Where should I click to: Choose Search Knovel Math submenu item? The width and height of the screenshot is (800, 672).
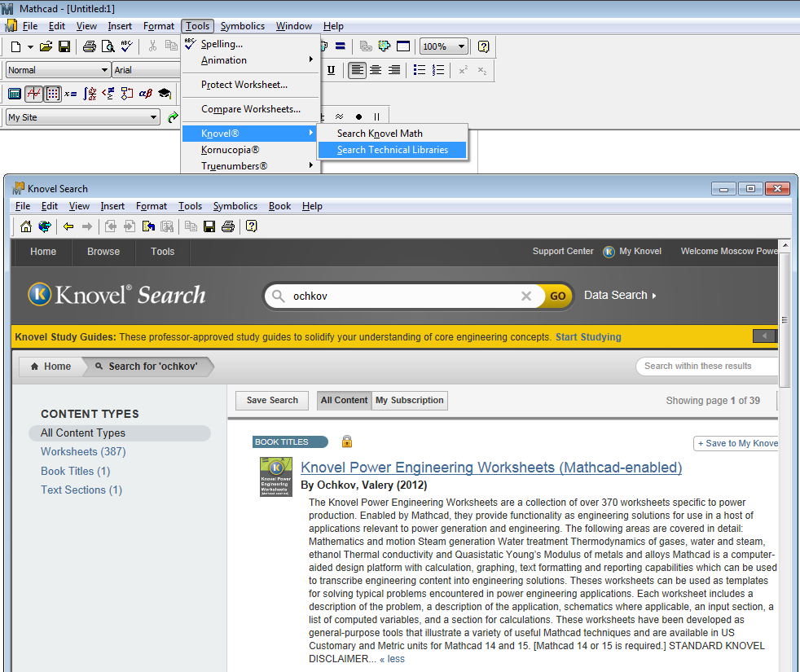392,133
